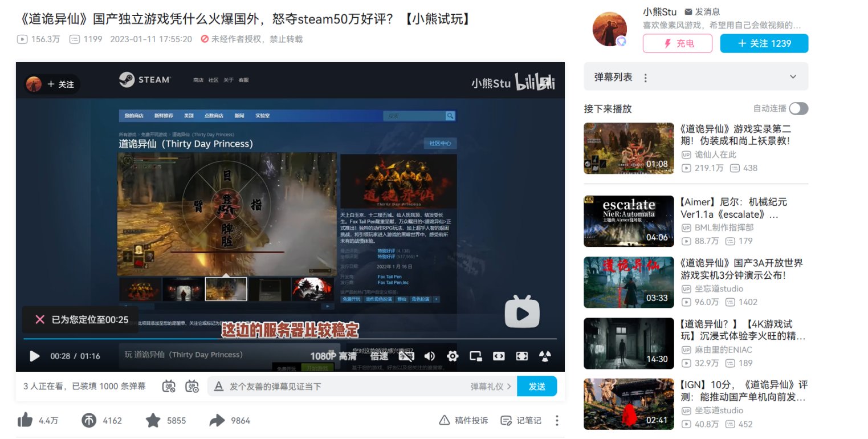Click the bilibili logo watermark in the video
868x439 pixels.
click(x=535, y=82)
